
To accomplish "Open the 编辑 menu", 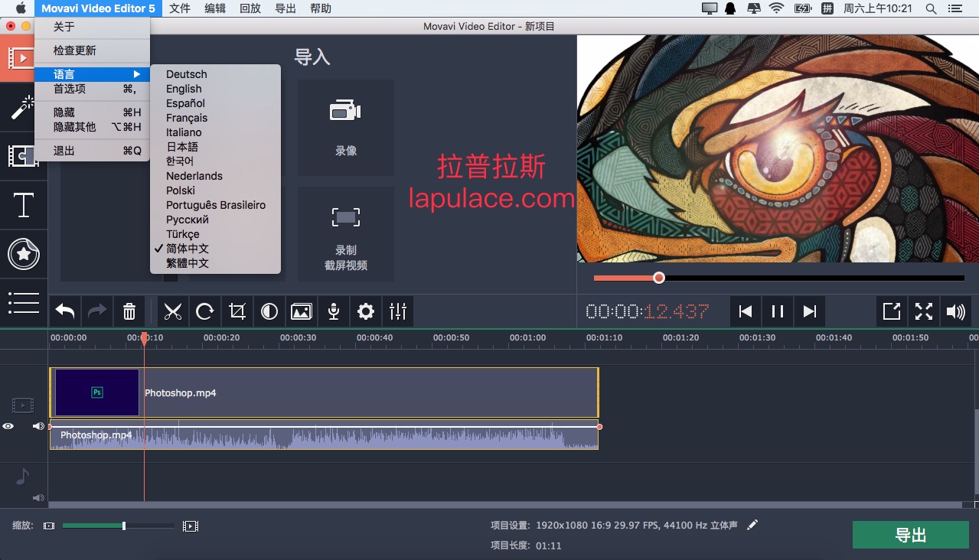I will pyautogui.click(x=215, y=8).
